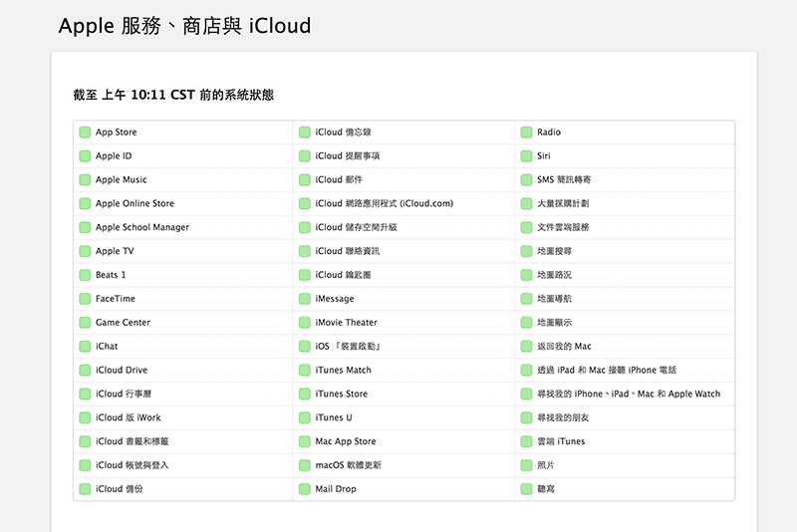Screen dimensions: 797x532
Task: Click the status indicator beside iTunes Store
Action: coord(305,395)
